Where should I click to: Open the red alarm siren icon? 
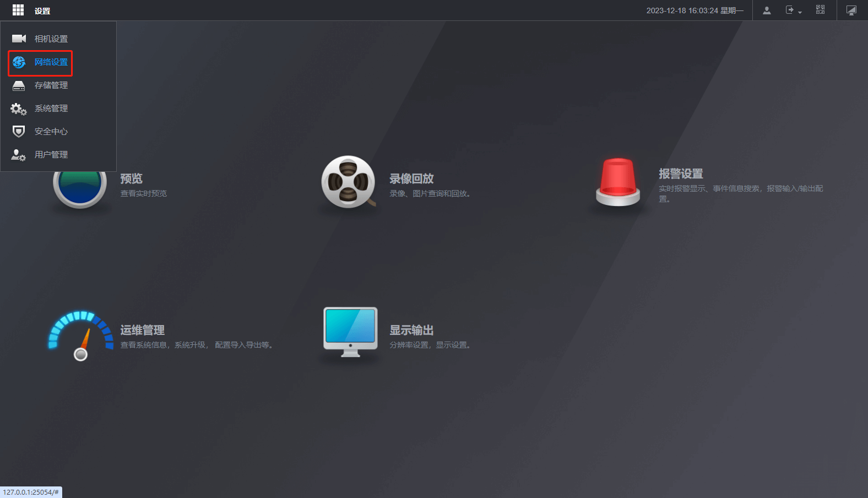coord(618,182)
